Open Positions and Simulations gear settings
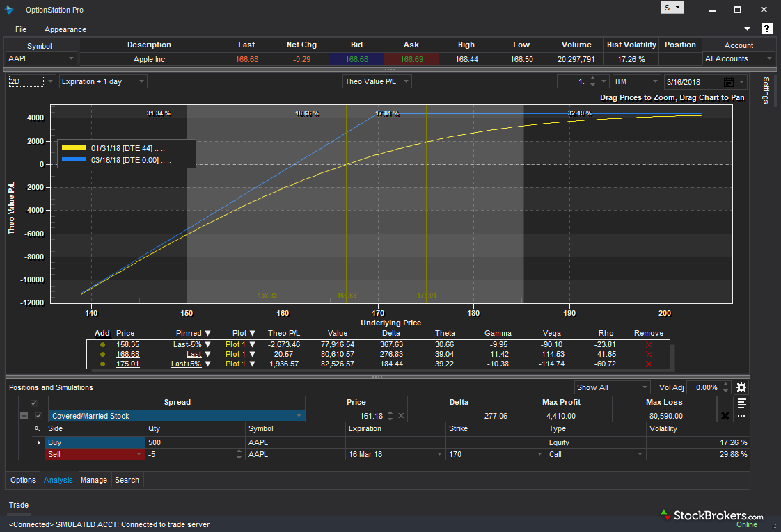The height and width of the screenshot is (532, 781). [x=741, y=387]
